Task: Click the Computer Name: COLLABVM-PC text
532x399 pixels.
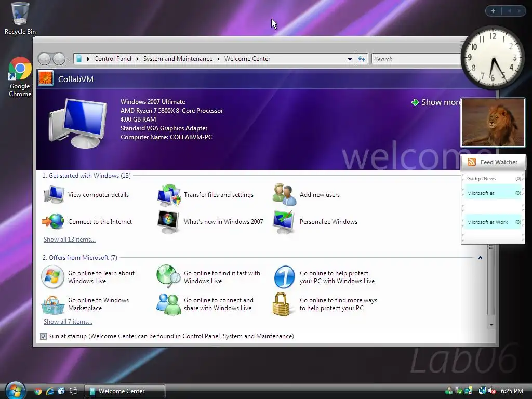Action: (167, 137)
